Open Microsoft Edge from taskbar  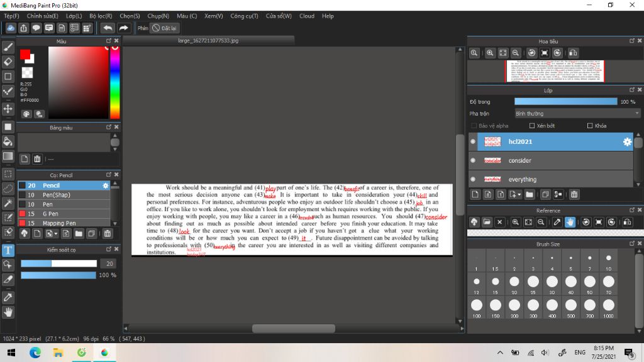coord(35,353)
